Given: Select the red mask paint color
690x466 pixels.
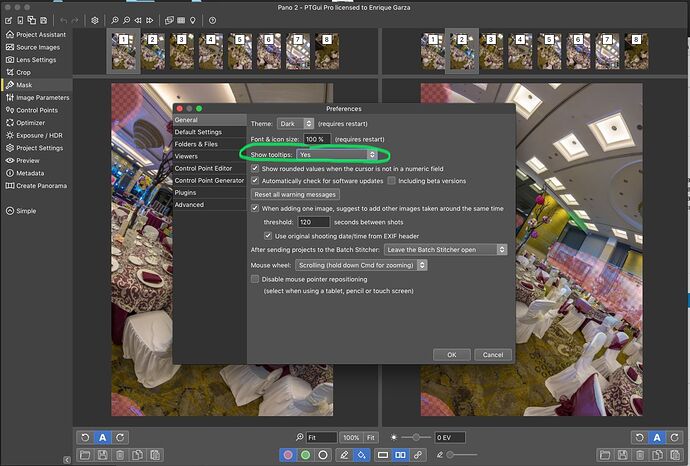Looking at the screenshot, I should point(289,455).
